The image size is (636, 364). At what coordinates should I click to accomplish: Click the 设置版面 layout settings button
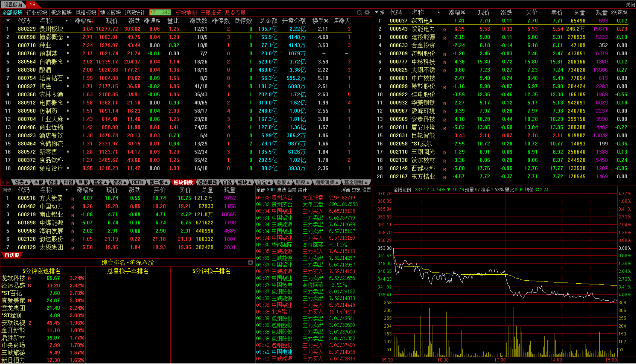[x=12, y=4]
